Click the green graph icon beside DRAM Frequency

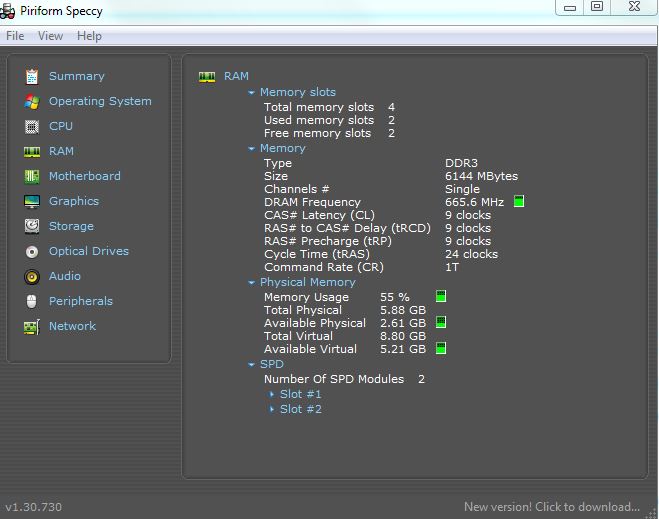click(x=519, y=201)
